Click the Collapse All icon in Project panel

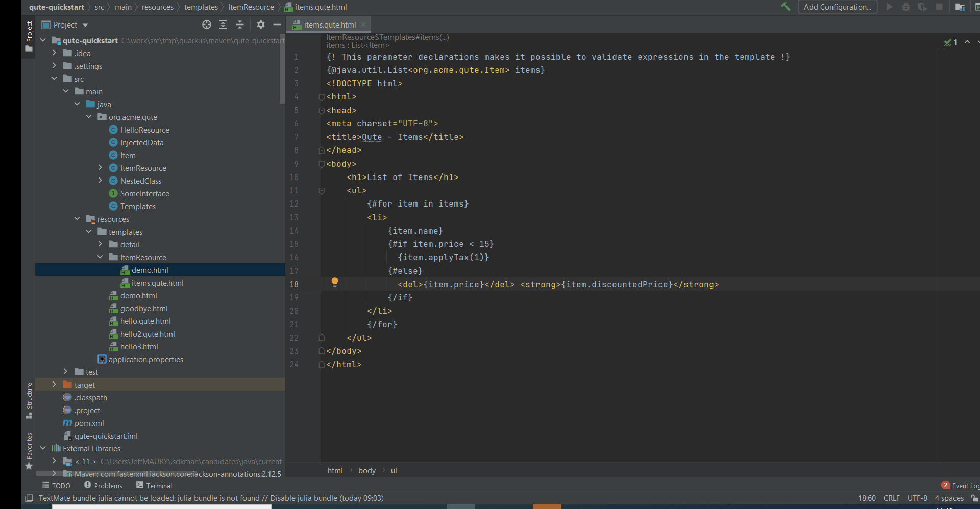[x=239, y=24]
